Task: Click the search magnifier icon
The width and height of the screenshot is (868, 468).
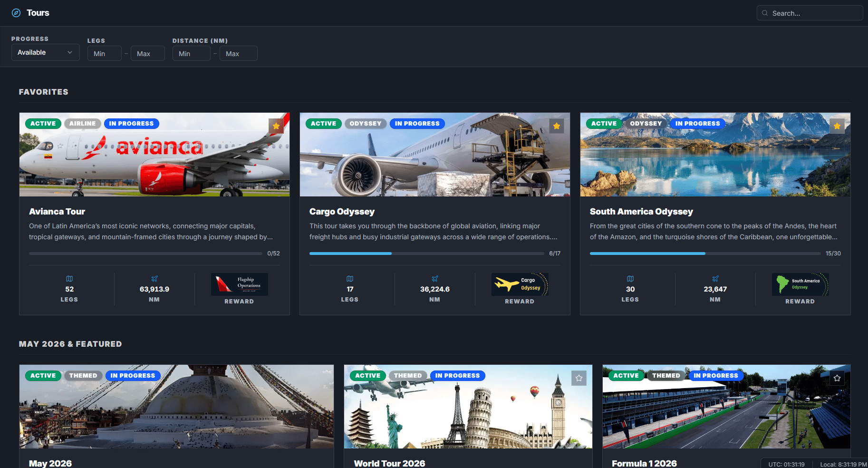Action: [765, 13]
